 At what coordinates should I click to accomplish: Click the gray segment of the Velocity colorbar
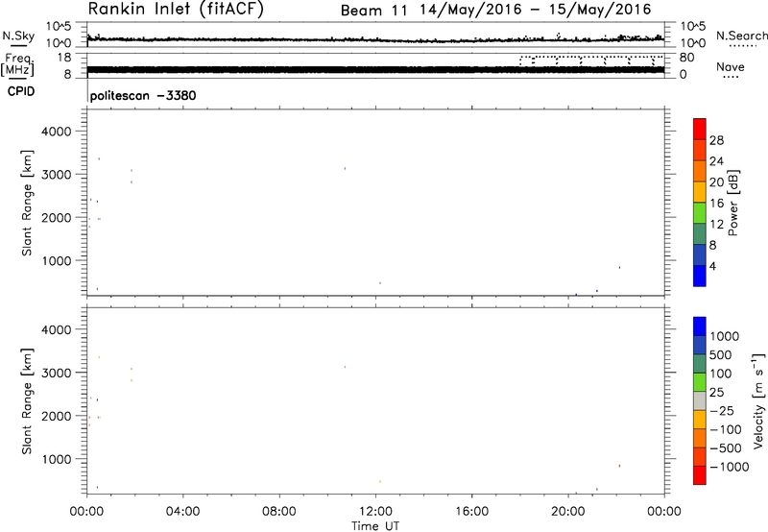[x=700, y=401]
